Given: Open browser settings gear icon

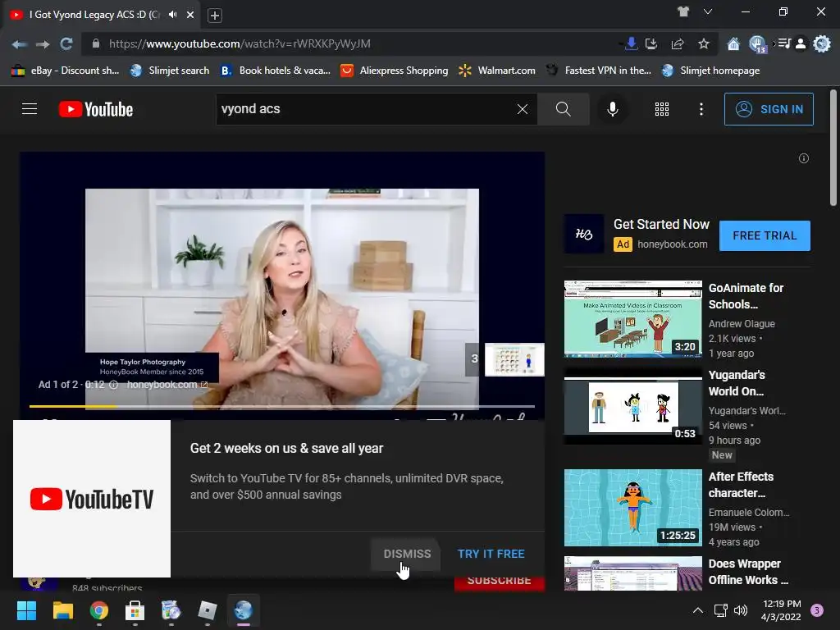Looking at the screenshot, I should 822,44.
